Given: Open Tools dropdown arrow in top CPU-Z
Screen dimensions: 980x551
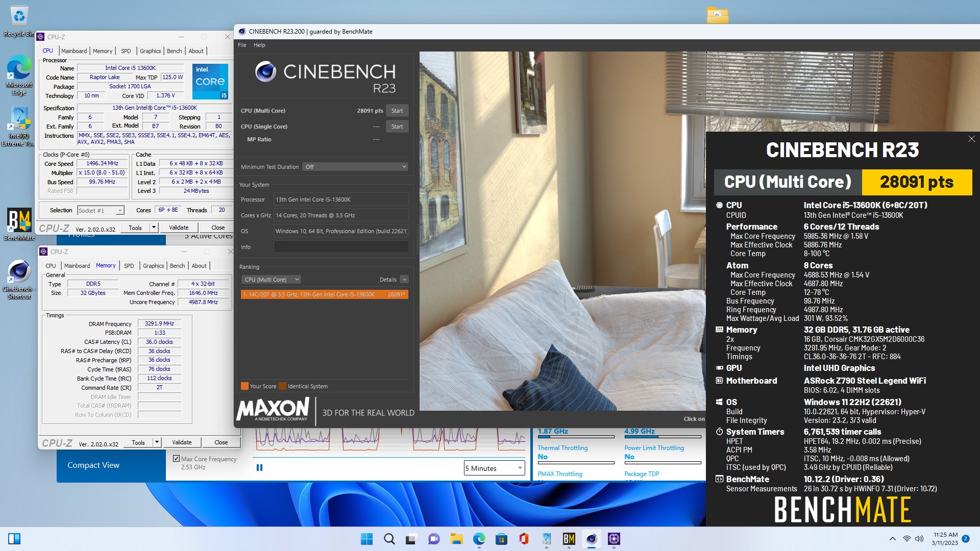Looking at the screenshot, I should [x=154, y=228].
